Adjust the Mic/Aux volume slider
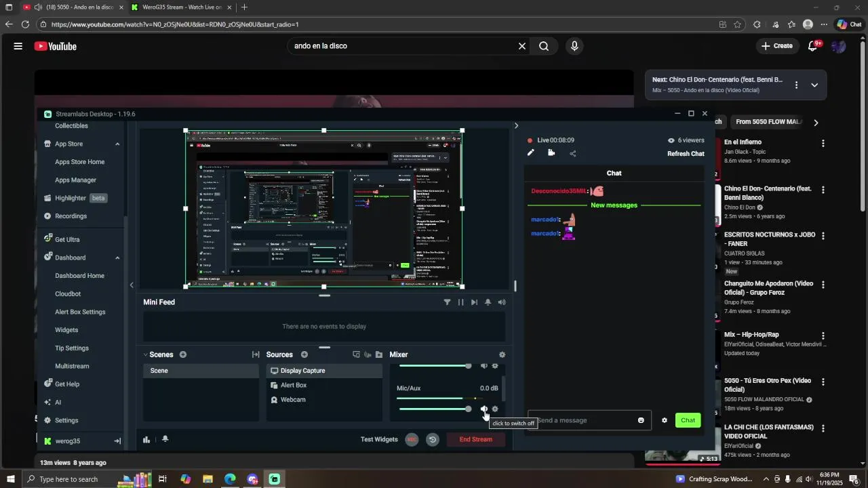The image size is (868, 488). [x=435, y=409]
